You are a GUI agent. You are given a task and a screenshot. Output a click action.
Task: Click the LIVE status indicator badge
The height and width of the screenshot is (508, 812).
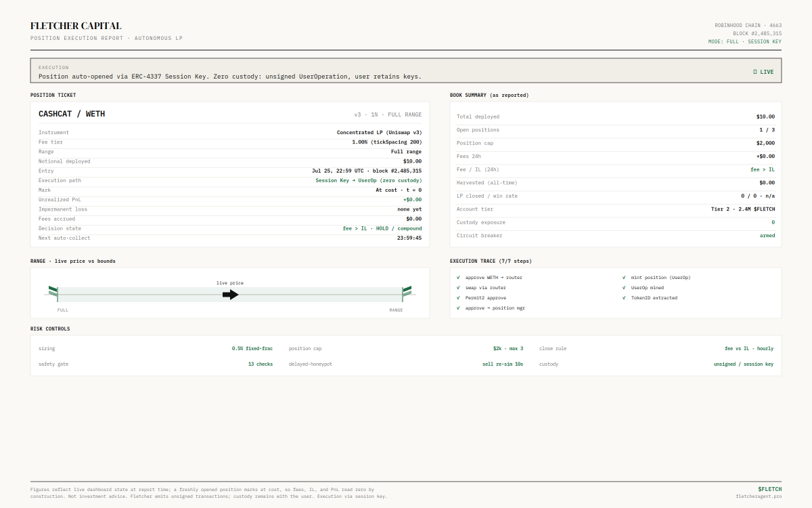763,72
